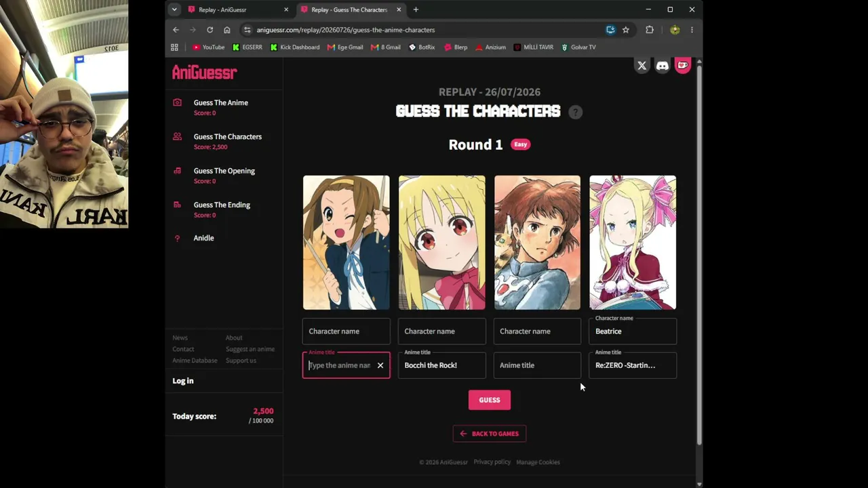868x488 pixels.
Task: Click the third character name field
Action: coord(537,331)
